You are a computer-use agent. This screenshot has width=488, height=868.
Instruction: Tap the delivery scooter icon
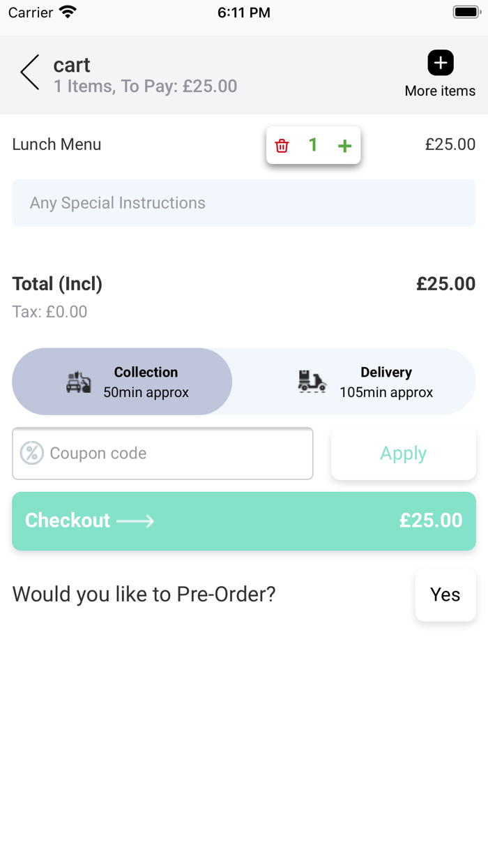(312, 382)
